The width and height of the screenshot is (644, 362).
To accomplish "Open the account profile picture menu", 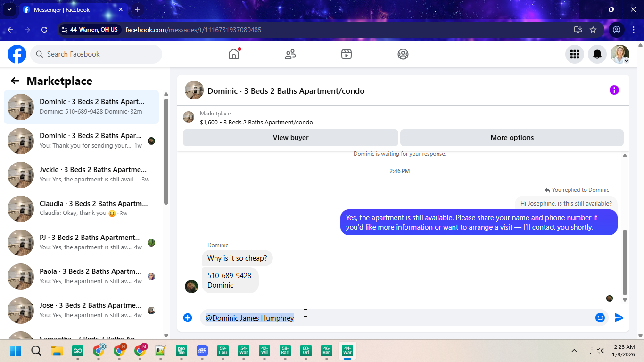I will 620,54.
